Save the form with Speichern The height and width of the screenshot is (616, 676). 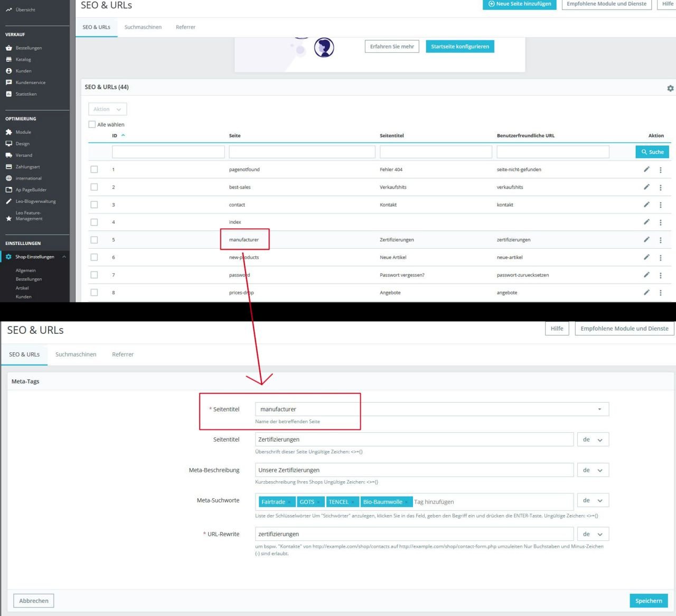coord(649,601)
